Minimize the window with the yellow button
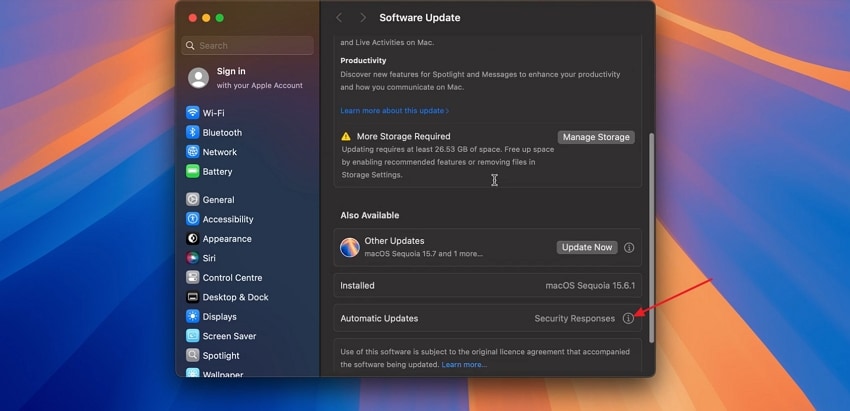The width and height of the screenshot is (850, 411). (206, 18)
